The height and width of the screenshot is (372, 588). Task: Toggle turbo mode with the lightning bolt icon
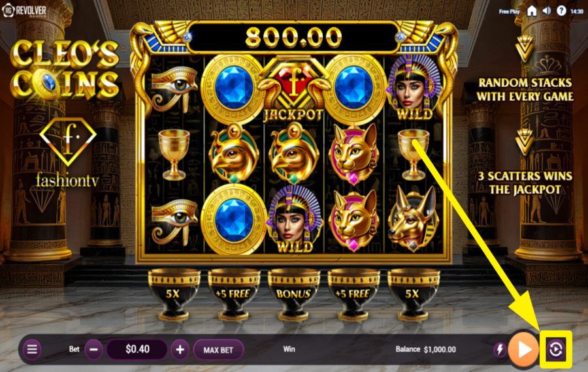(500, 350)
